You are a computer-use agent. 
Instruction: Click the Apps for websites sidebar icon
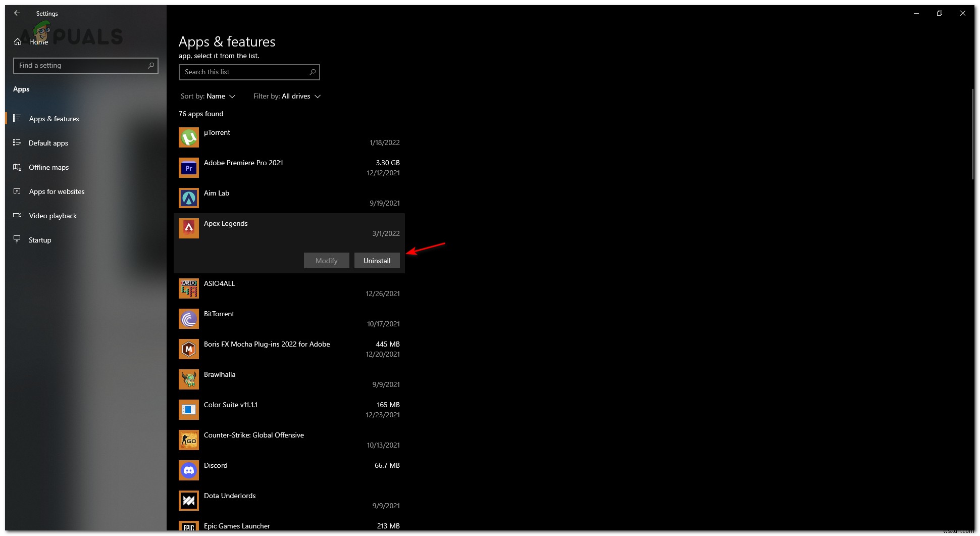point(17,191)
